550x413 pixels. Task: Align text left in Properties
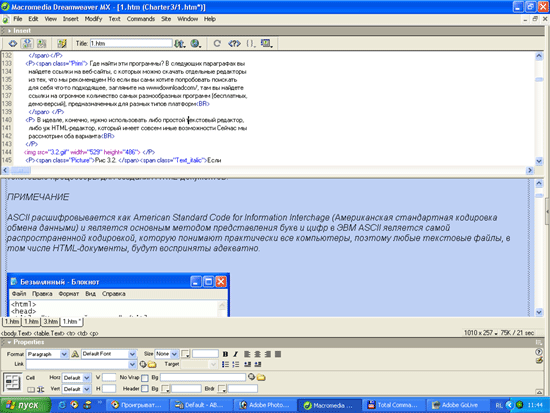[247, 354]
